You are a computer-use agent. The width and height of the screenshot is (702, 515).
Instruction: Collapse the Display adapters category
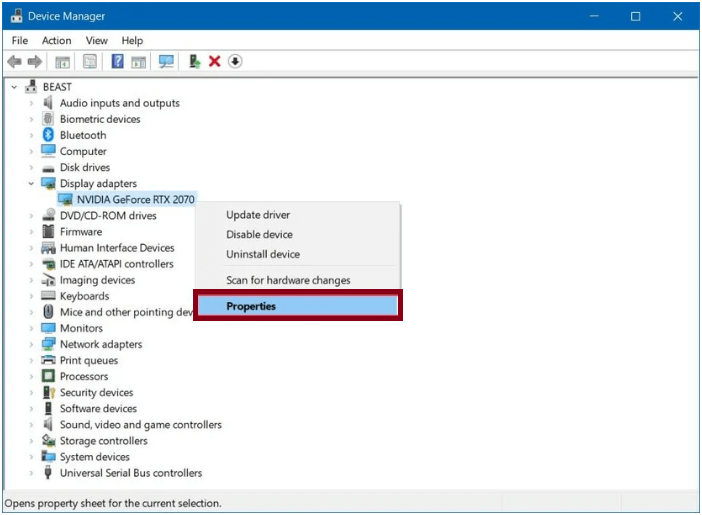click(31, 184)
